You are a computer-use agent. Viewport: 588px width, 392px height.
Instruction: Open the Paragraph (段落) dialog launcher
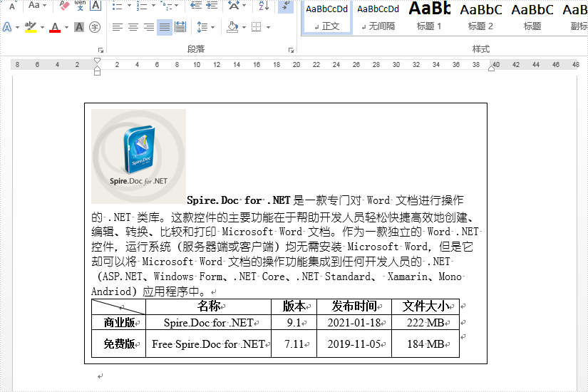point(291,50)
